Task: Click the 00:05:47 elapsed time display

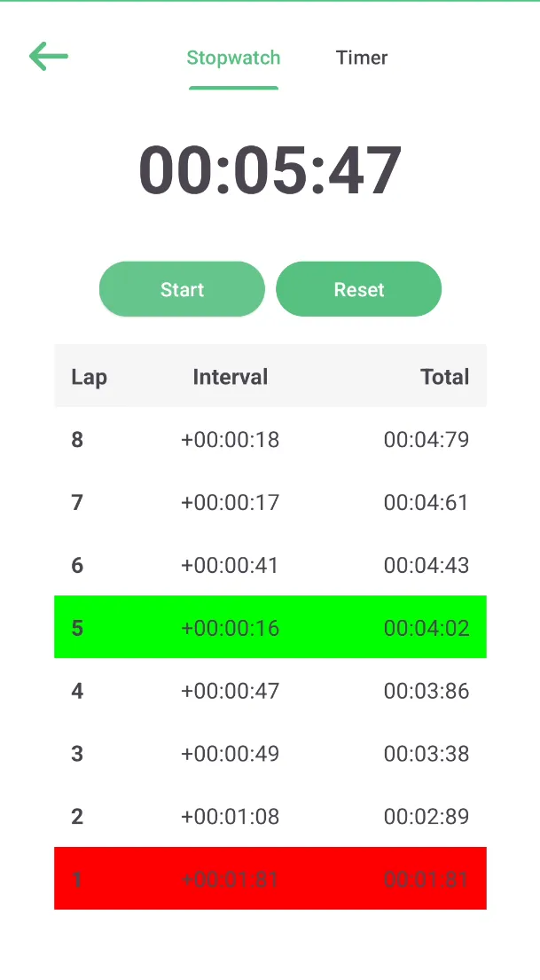Action: 270,170
